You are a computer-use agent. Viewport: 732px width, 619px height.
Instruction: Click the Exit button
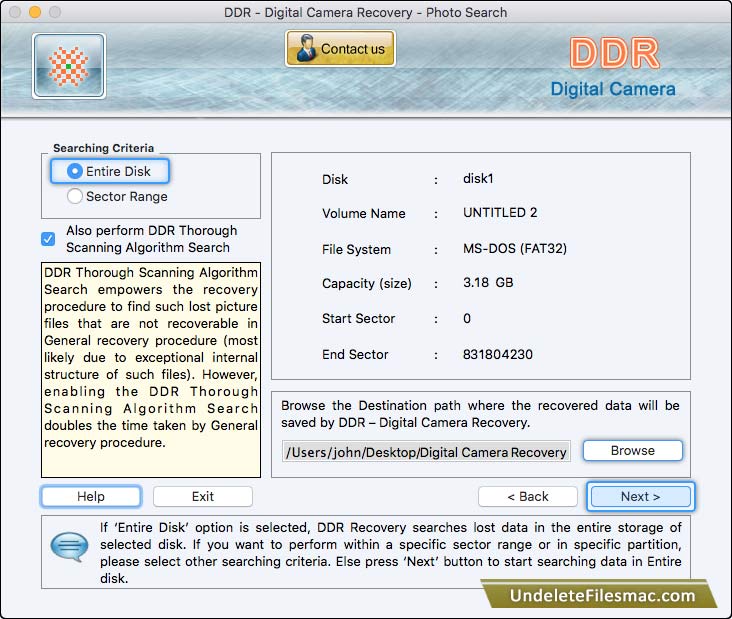pyautogui.click(x=203, y=496)
